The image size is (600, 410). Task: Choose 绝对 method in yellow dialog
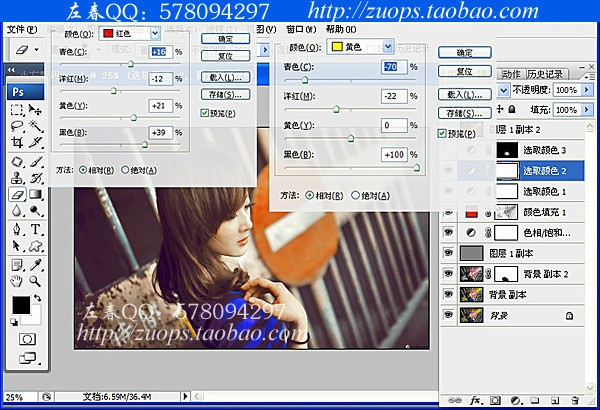coord(355,196)
